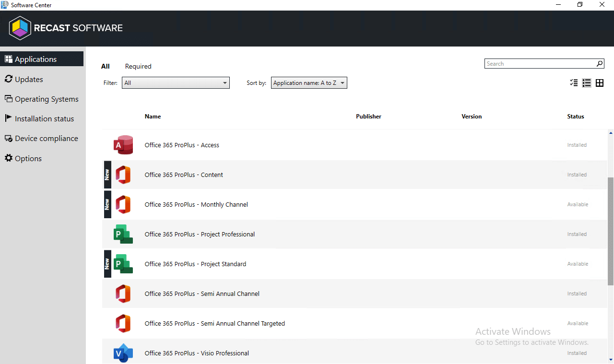Click the Visio Professional app icon
The height and width of the screenshot is (364, 614).
pos(123,353)
